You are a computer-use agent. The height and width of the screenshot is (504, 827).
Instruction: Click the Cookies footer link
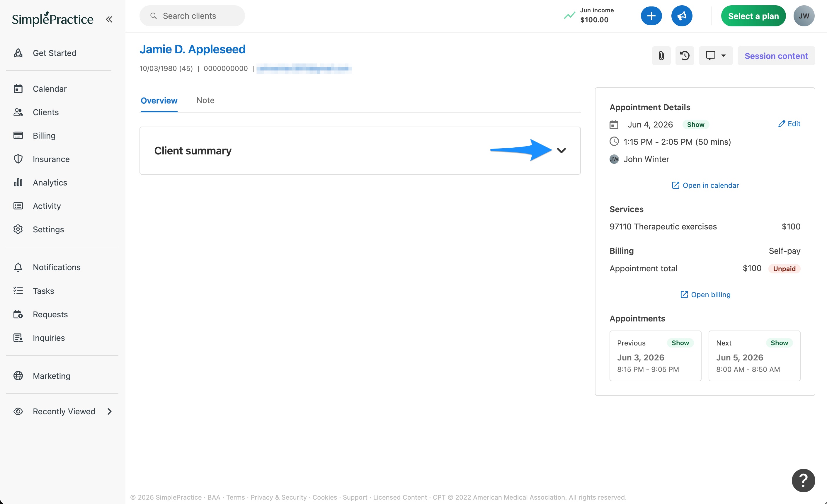coord(324,497)
